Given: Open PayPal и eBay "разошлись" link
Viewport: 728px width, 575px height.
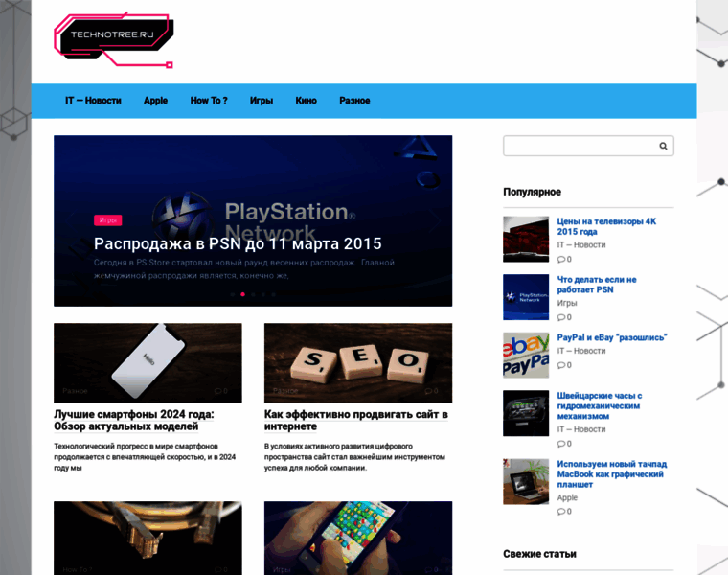Looking at the screenshot, I should tap(612, 337).
